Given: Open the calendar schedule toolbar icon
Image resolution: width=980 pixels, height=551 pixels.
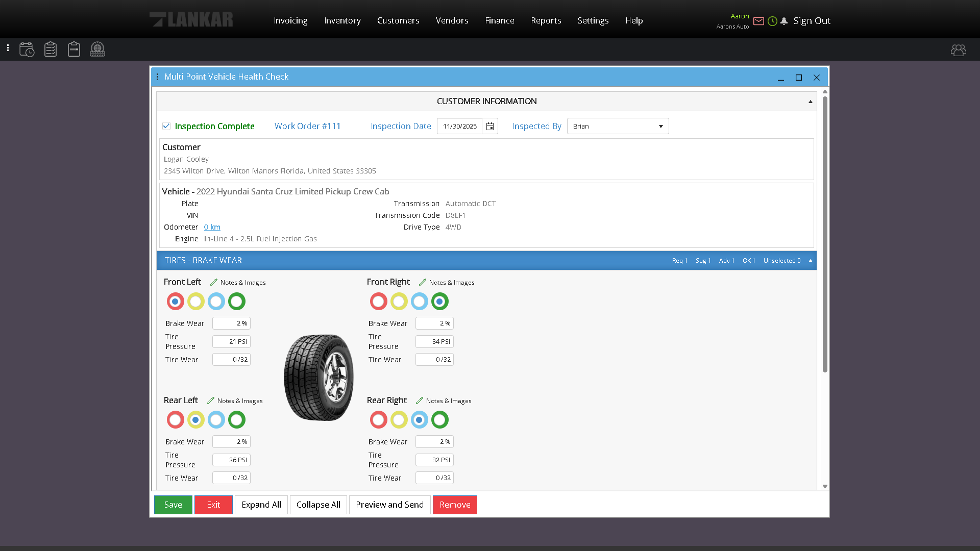Looking at the screenshot, I should 27,49.
